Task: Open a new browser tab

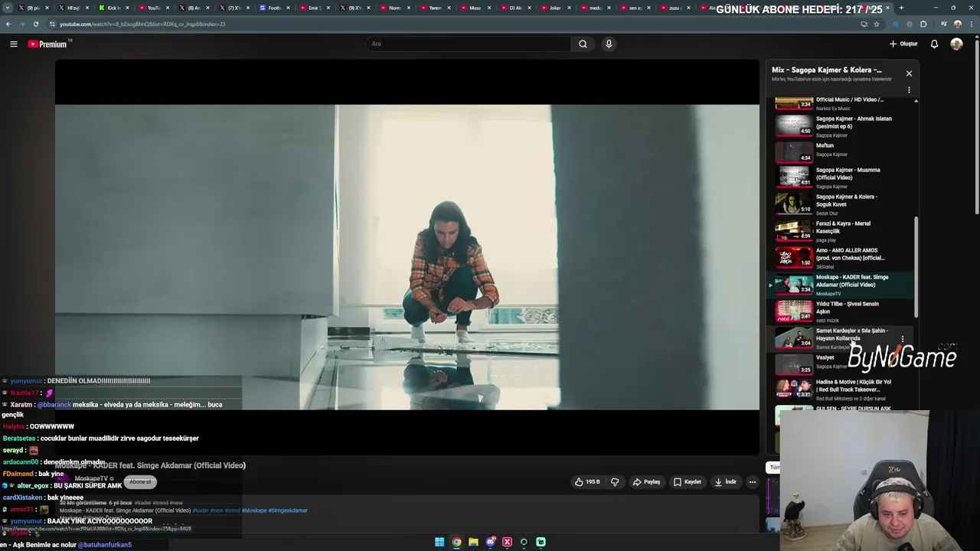Action: pos(901,8)
